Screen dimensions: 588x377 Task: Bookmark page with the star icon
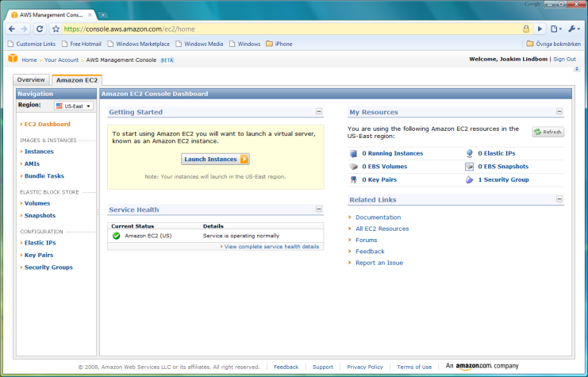pyautogui.click(x=56, y=29)
